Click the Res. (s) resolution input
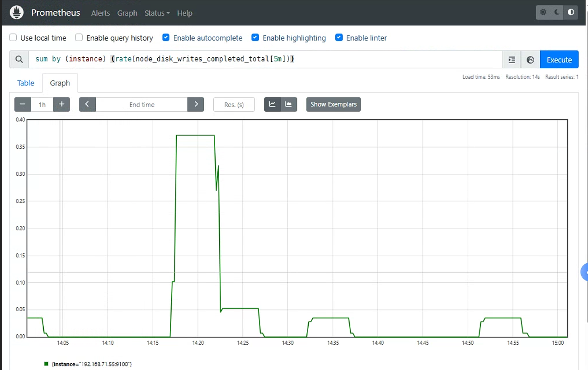Screen dimensions: 588x370 click(234, 104)
